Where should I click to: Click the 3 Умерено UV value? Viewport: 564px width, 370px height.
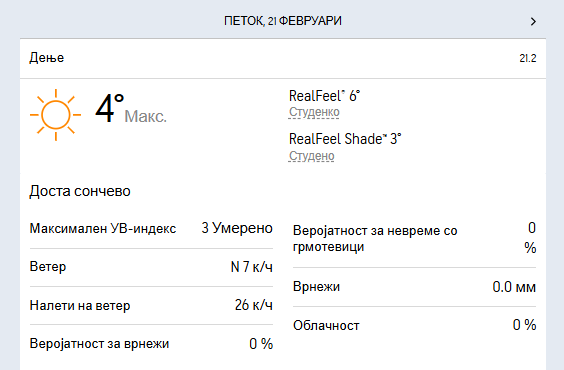coord(237,228)
